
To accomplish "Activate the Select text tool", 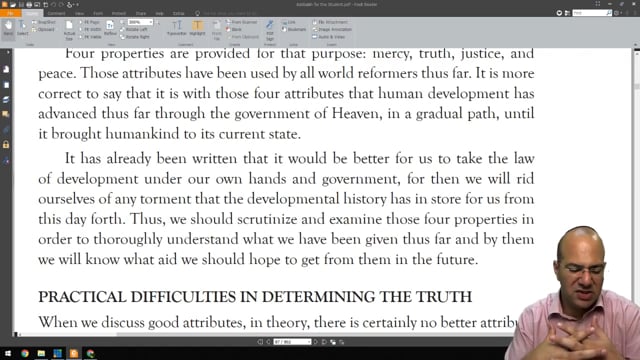I will point(22,28).
